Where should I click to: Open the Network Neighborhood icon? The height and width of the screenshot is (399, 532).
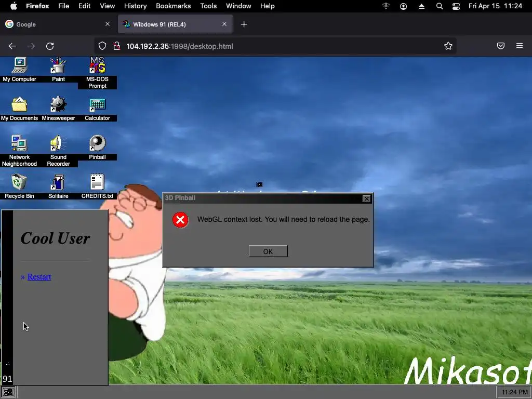19,151
